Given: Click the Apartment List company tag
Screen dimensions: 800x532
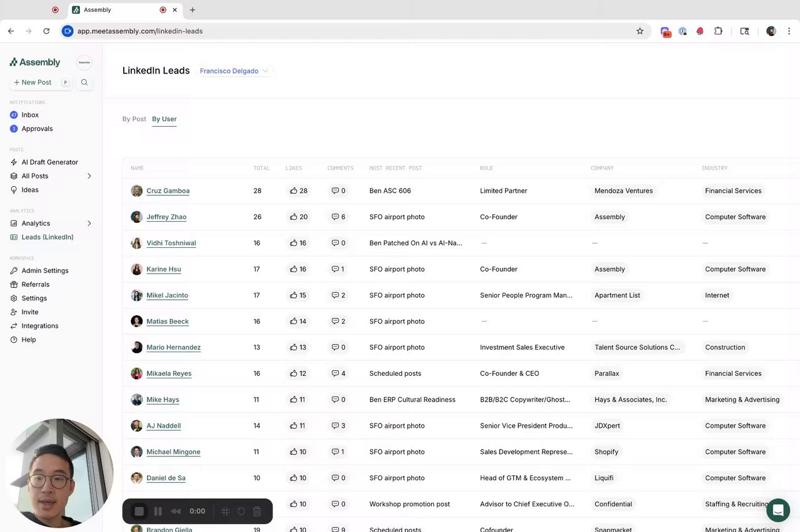Looking at the screenshot, I should pyautogui.click(x=617, y=296).
